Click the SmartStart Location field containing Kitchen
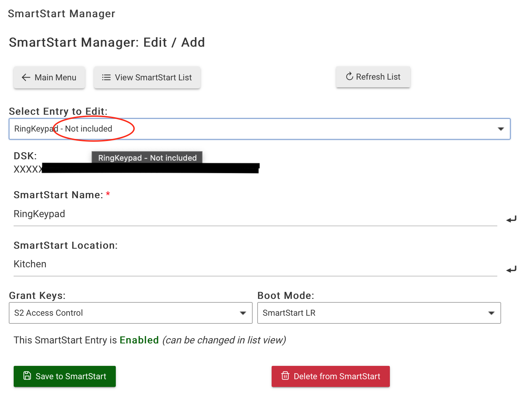The height and width of the screenshot is (402, 532). click(255, 264)
